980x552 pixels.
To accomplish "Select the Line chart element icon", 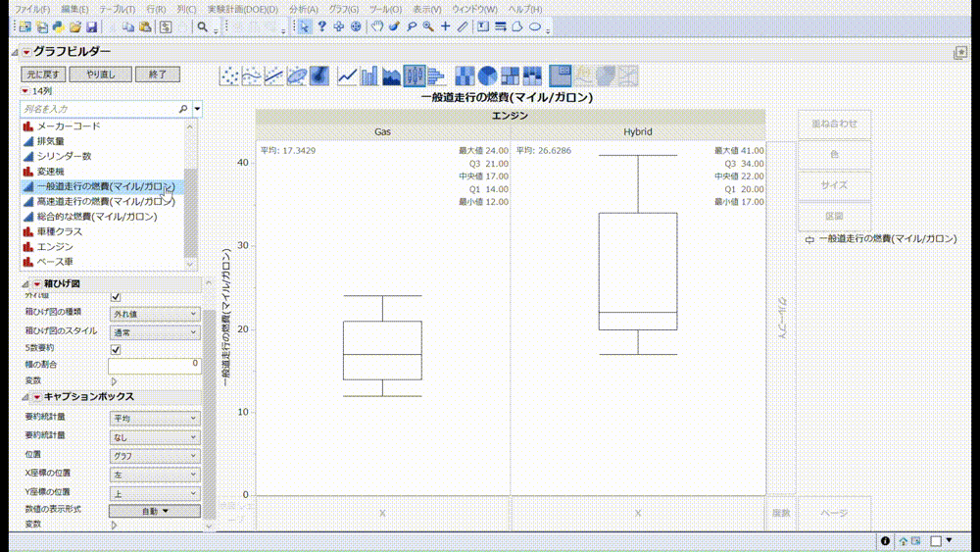I will 347,76.
